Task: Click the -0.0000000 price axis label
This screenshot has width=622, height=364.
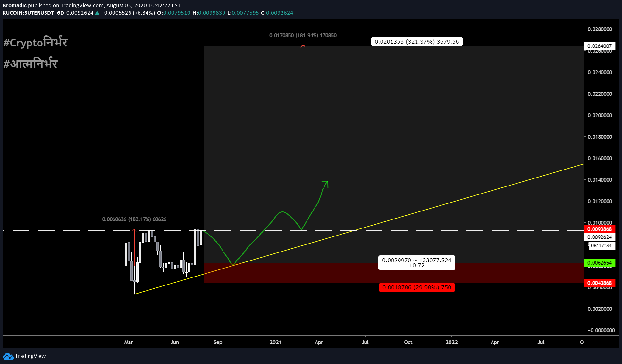Action: click(601, 330)
